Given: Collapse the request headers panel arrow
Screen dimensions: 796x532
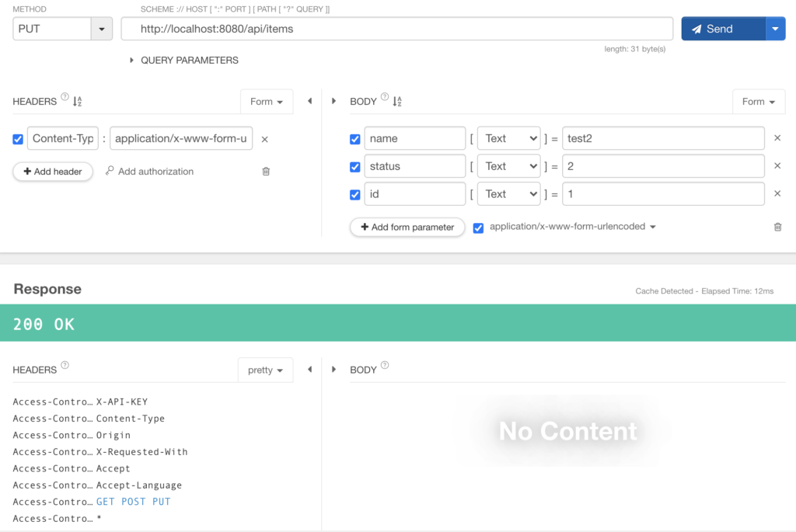Looking at the screenshot, I should [309, 101].
